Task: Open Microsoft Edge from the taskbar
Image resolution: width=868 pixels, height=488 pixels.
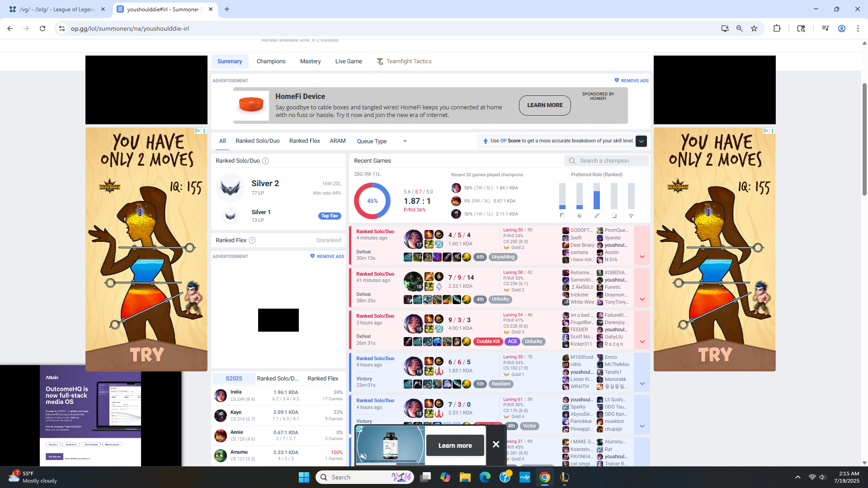Action: pos(485,477)
